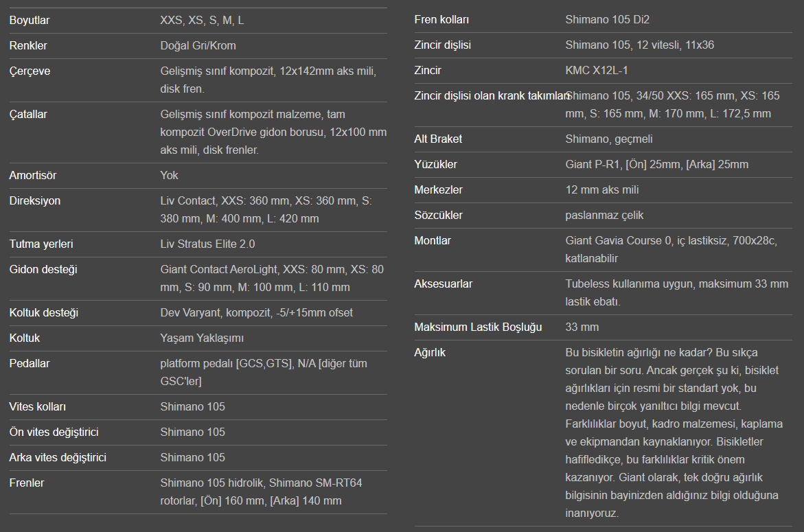The height and width of the screenshot is (532, 804).
Task: Select the 'Tutma yerleri' label
Action: [x=41, y=244]
